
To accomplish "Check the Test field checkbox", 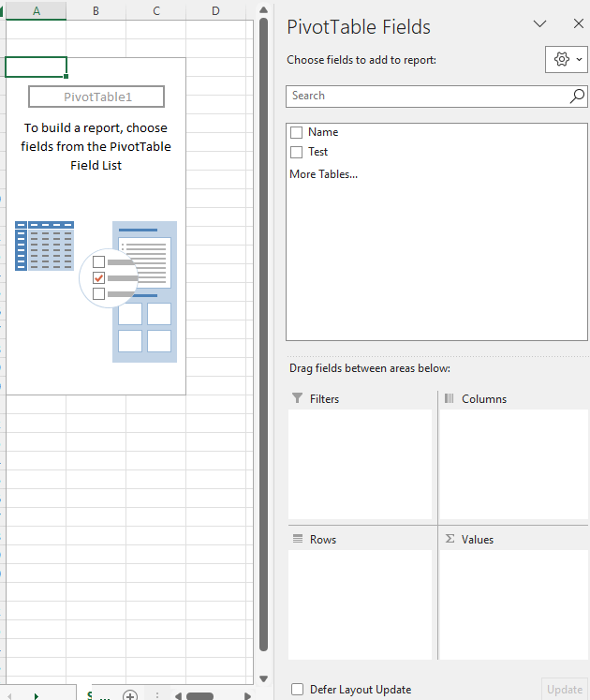I will pos(296,152).
